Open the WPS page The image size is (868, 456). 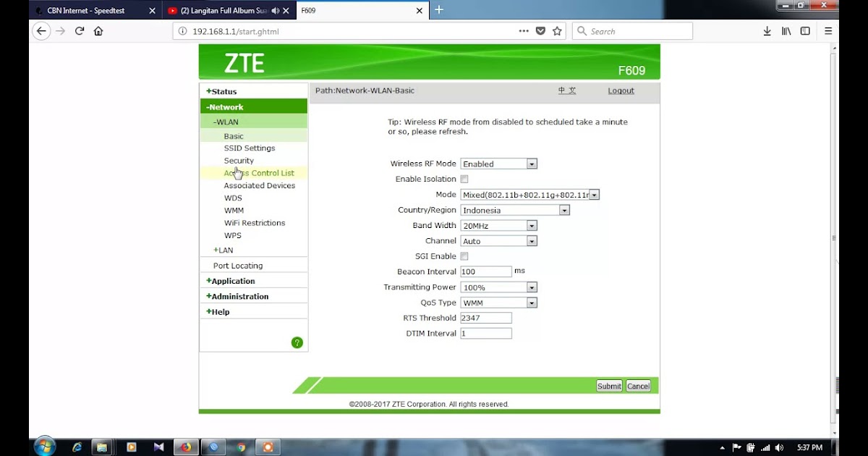point(233,235)
